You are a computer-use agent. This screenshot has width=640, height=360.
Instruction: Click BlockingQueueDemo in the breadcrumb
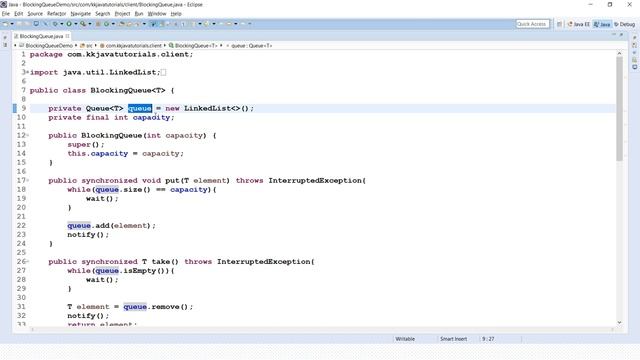(x=46, y=46)
